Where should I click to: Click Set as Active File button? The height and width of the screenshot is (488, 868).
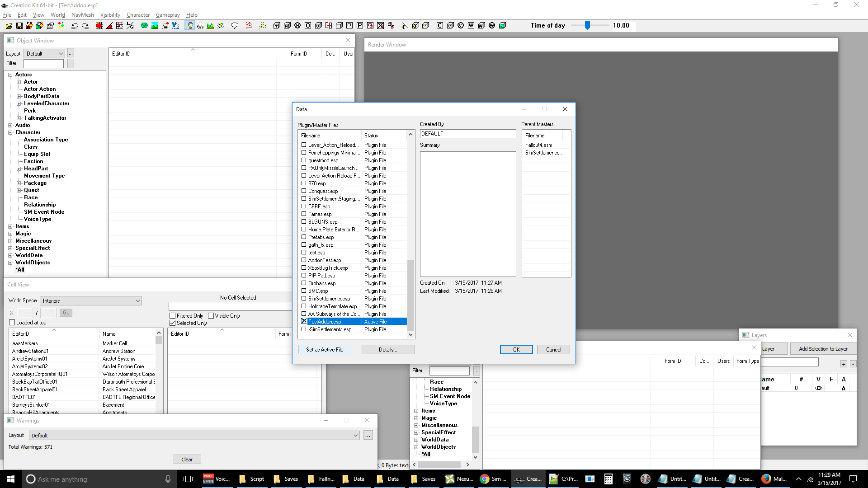[x=325, y=350]
